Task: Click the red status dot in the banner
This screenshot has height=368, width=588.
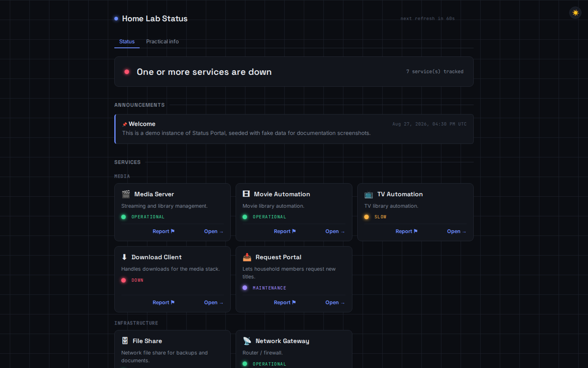Action: click(x=127, y=72)
